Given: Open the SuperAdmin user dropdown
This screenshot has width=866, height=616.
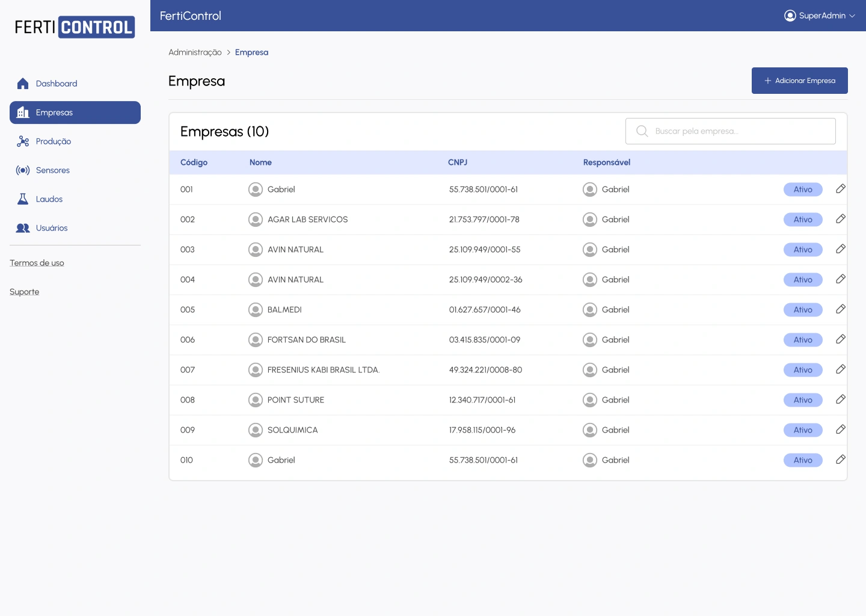Looking at the screenshot, I should click(820, 16).
